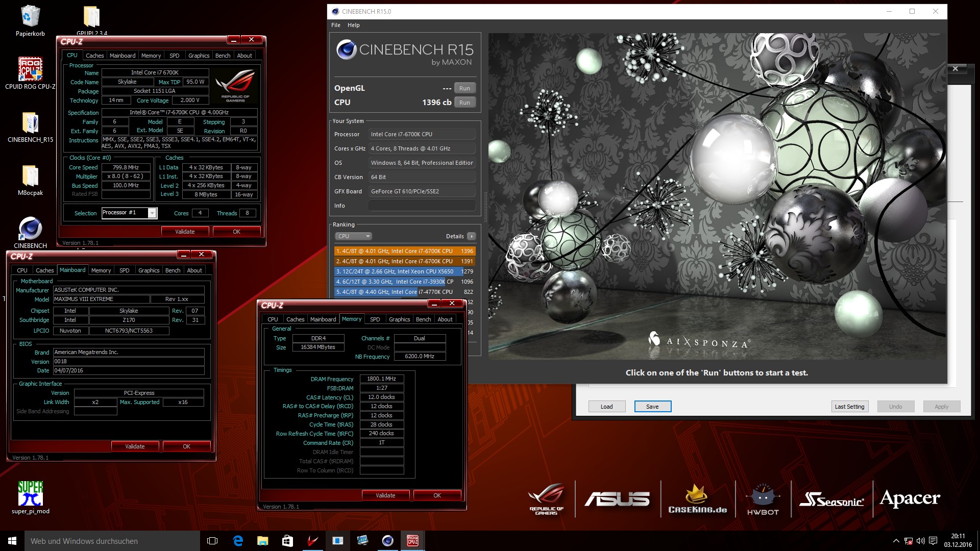Viewport: 980px width, 551px height.
Task: Click the Load button in the background window
Action: (x=606, y=407)
